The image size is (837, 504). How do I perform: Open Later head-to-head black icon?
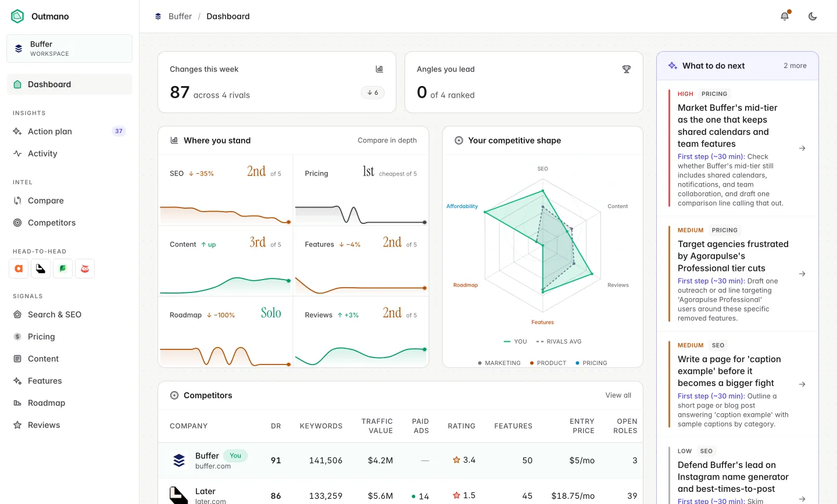[41, 269]
